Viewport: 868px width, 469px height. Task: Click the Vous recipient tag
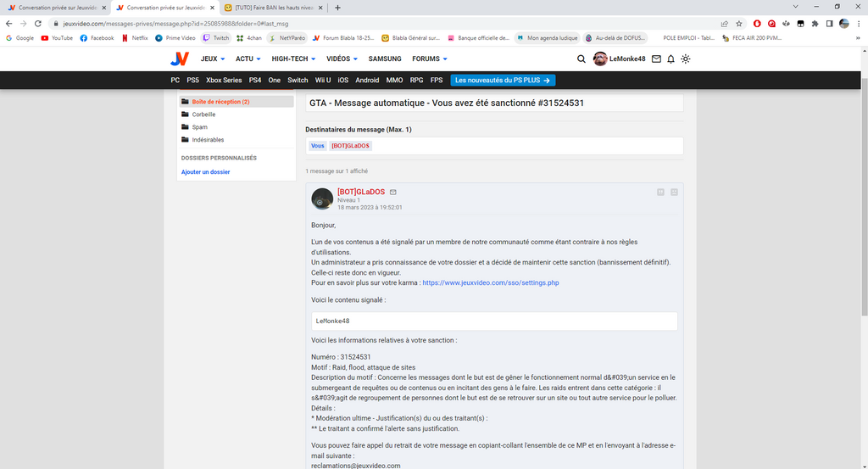(317, 146)
